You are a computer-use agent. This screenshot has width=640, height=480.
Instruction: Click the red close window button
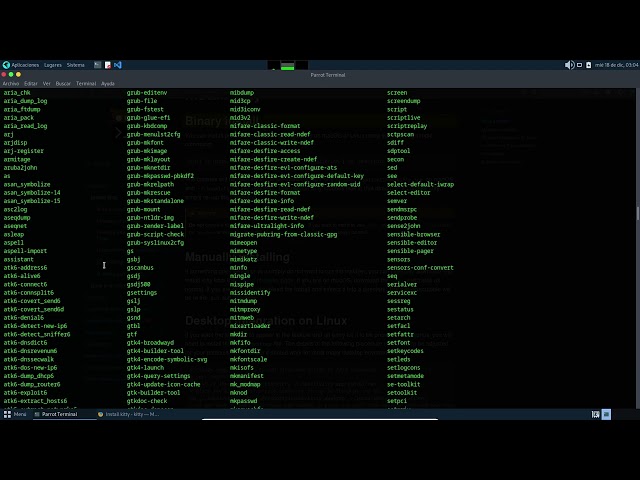pyautogui.click(x=4, y=74)
